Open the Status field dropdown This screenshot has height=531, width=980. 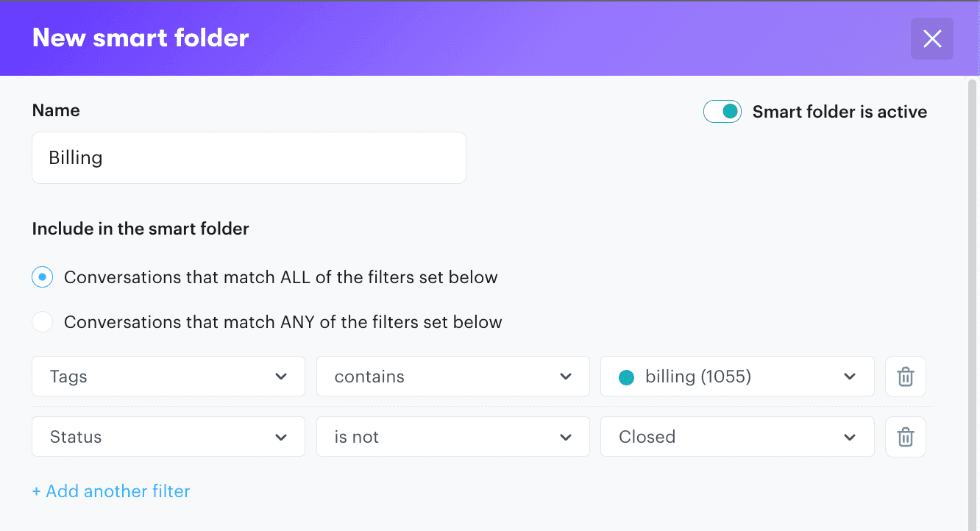168,436
